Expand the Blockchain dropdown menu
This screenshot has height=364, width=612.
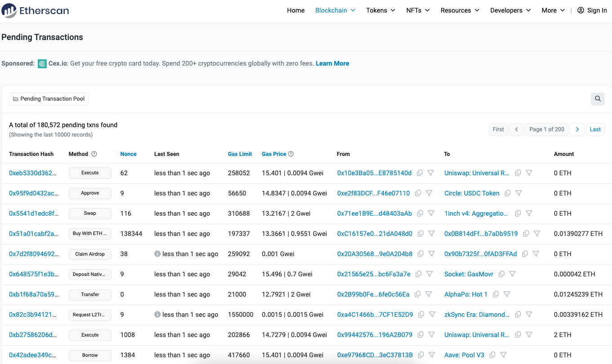tap(335, 10)
